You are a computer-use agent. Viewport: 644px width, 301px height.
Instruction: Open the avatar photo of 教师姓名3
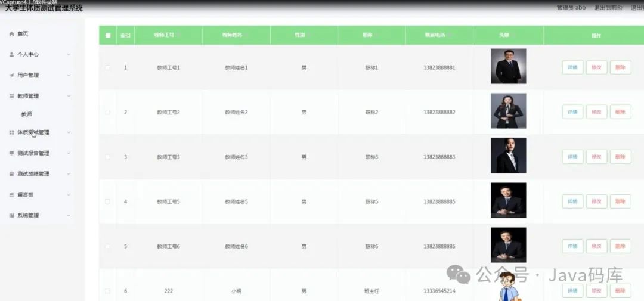click(x=509, y=156)
